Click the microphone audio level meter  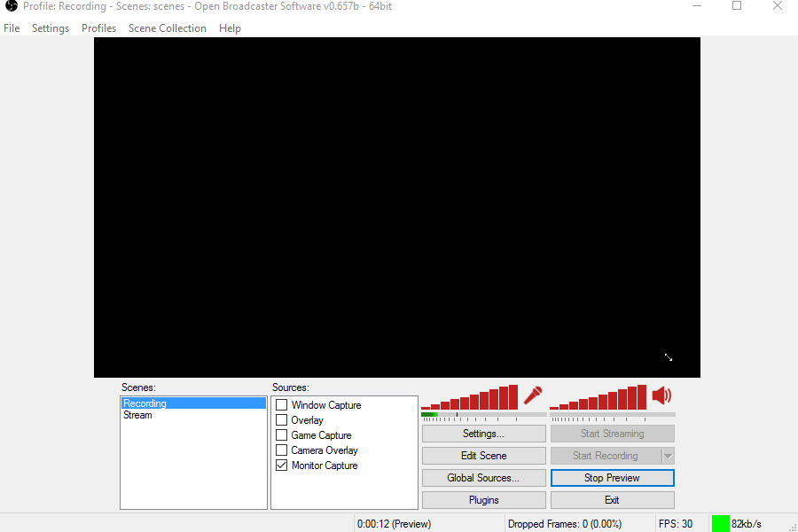pyautogui.click(x=483, y=415)
